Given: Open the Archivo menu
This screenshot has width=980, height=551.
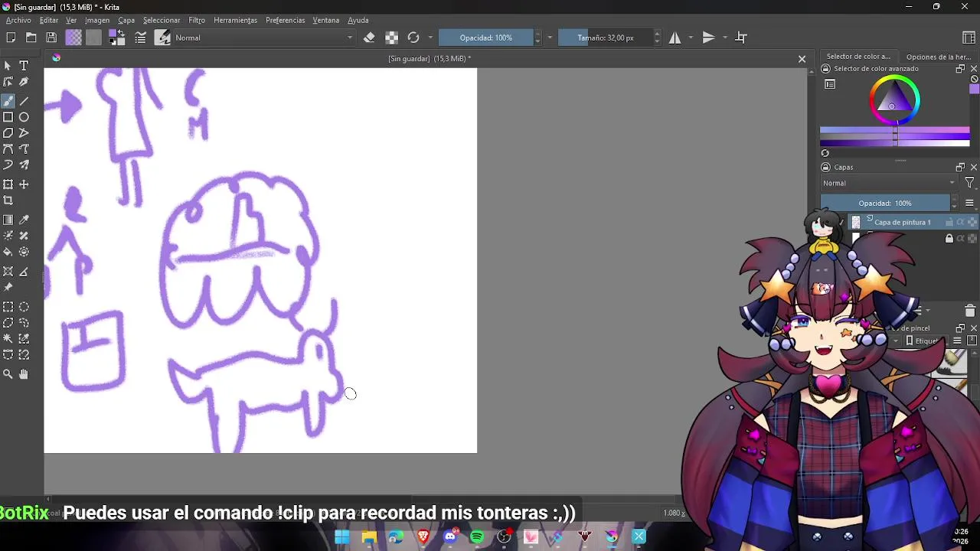Looking at the screenshot, I should 18,20.
